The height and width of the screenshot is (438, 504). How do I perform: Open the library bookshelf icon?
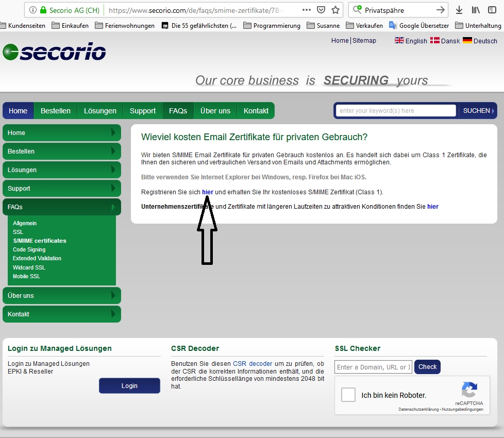tap(476, 10)
